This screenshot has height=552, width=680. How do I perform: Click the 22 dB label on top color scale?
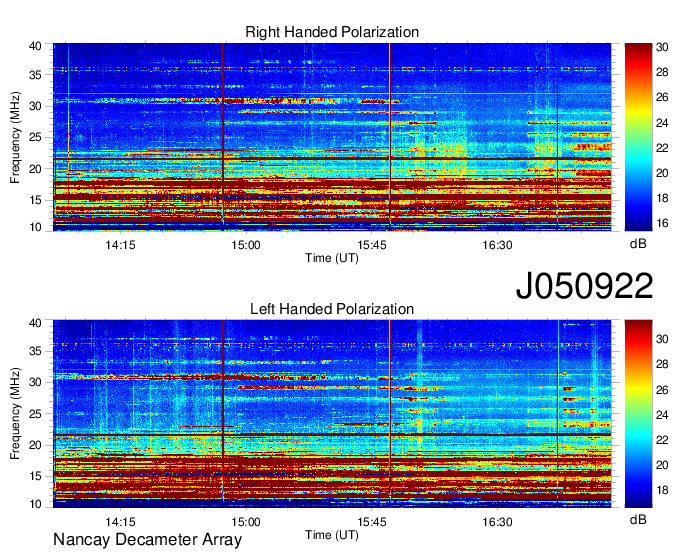pos(662,148)
